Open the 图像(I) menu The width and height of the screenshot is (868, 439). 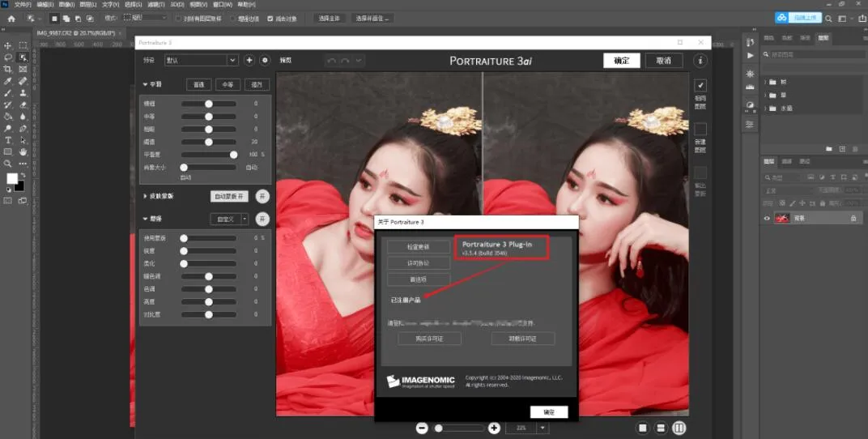click(x=66, y=5)
